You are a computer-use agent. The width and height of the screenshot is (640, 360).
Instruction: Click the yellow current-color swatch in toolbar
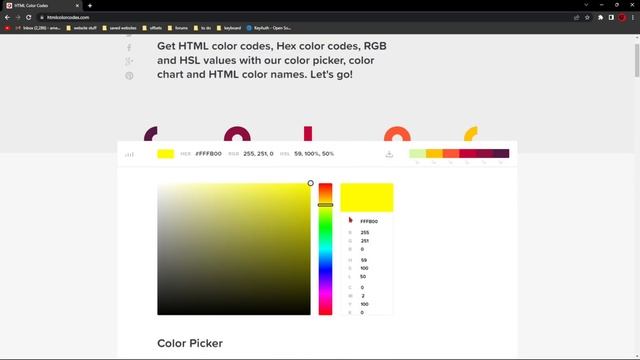(166, 154)
